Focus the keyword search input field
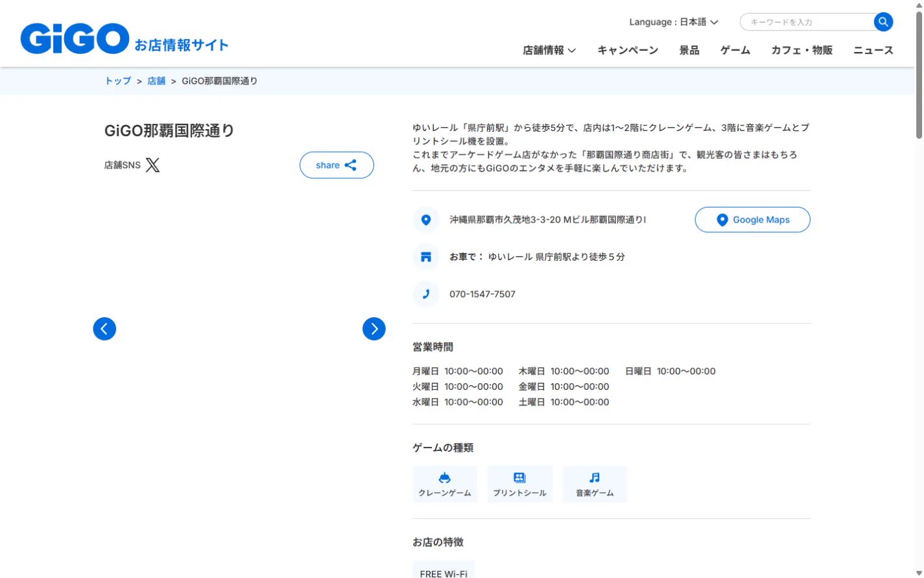 pos(808,22)
